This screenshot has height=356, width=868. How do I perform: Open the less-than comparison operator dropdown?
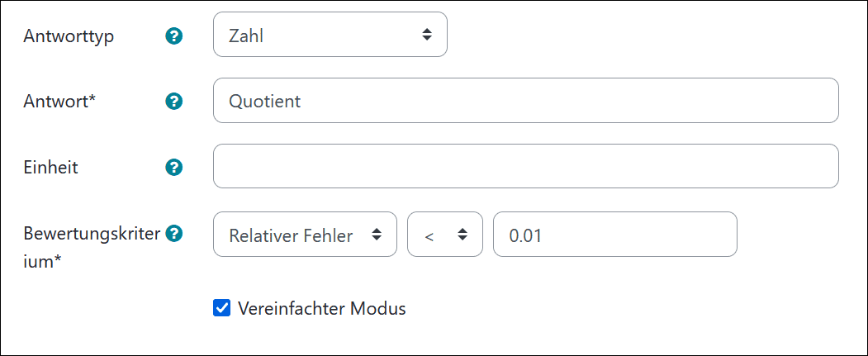[x=445, y=235]
